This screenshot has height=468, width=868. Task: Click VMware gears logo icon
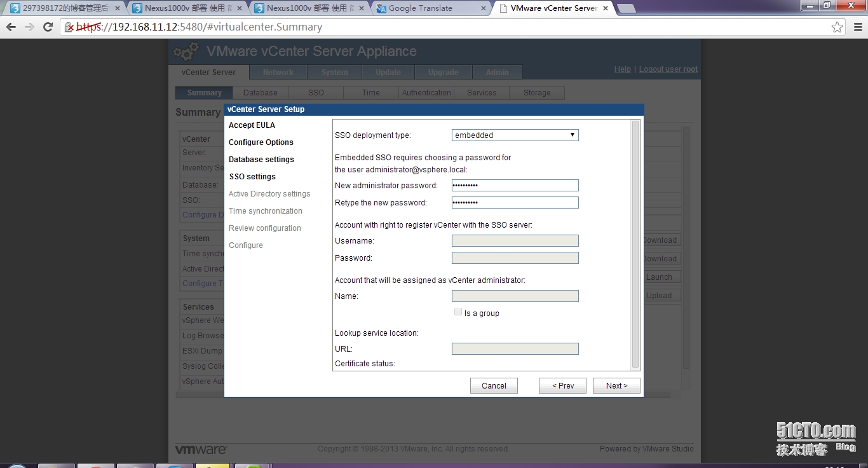click(186, 52)
